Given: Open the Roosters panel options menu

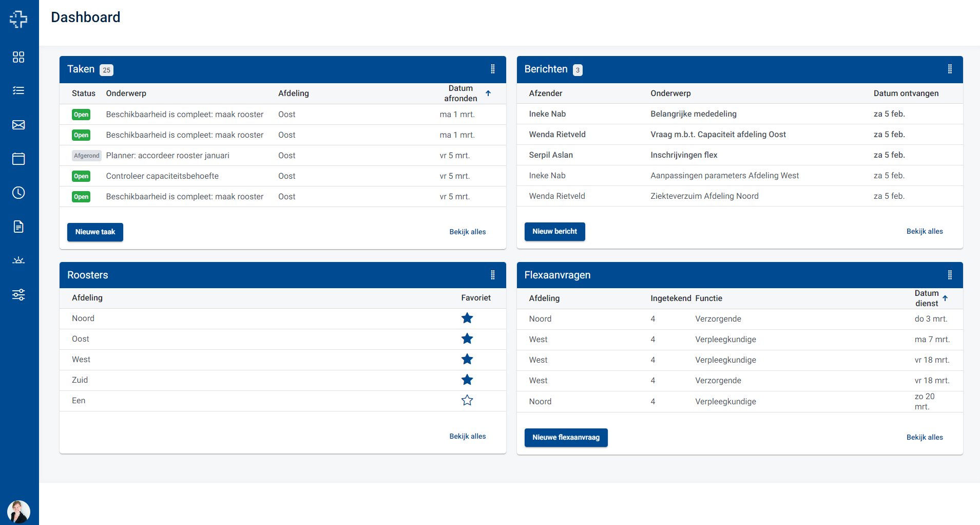Looking at the screenshot, I should point(493,275).
